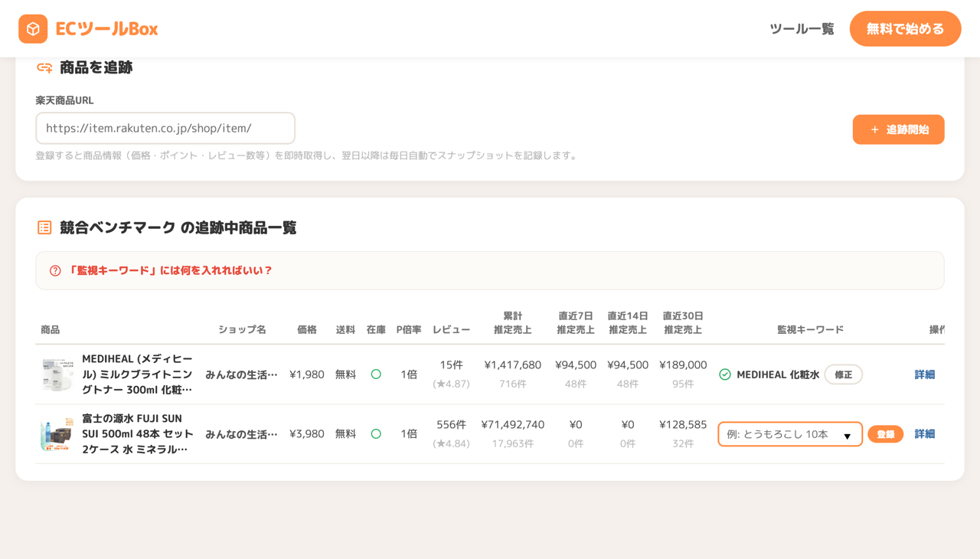
Task: Open the ツール一覧 menu
Action: (x=802, y=29)
